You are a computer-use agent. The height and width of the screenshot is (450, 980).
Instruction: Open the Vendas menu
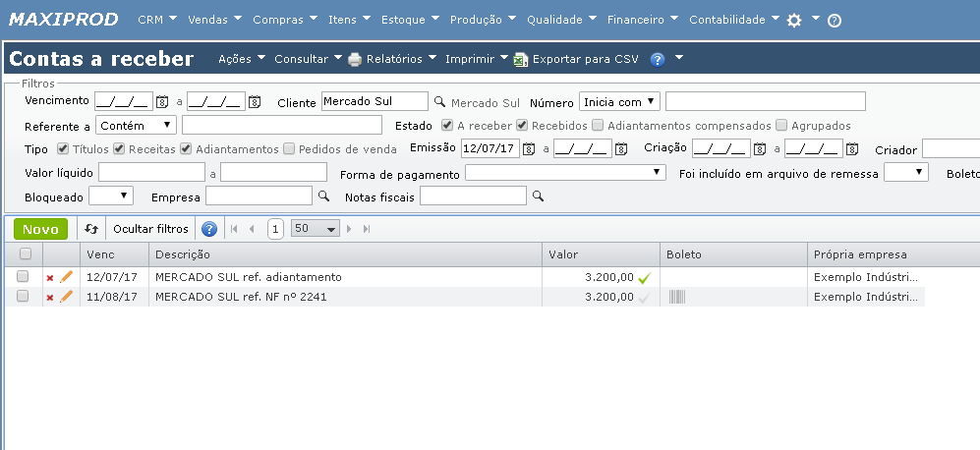point(215,20)
